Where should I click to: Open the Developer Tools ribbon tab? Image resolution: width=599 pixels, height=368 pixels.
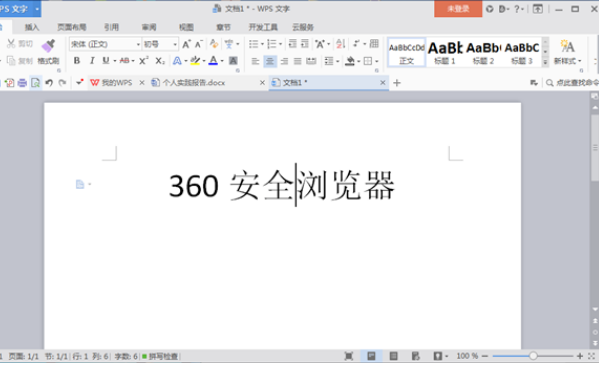tap(263, 27)
